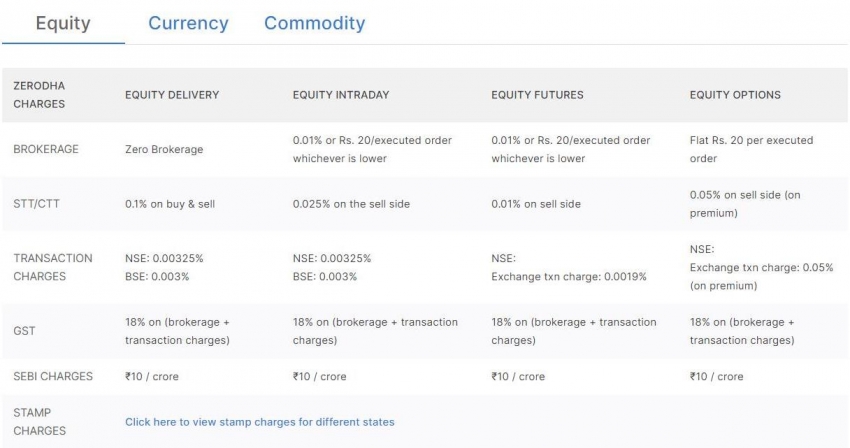Select the STT/CTT row label
Screen dimensions: 850x448
point(36,204)
